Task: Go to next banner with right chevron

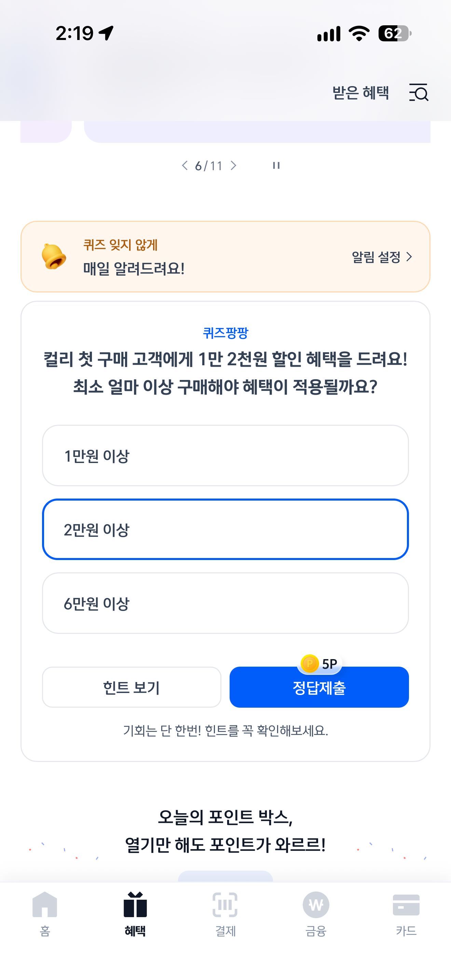Action: click(233, 165)
